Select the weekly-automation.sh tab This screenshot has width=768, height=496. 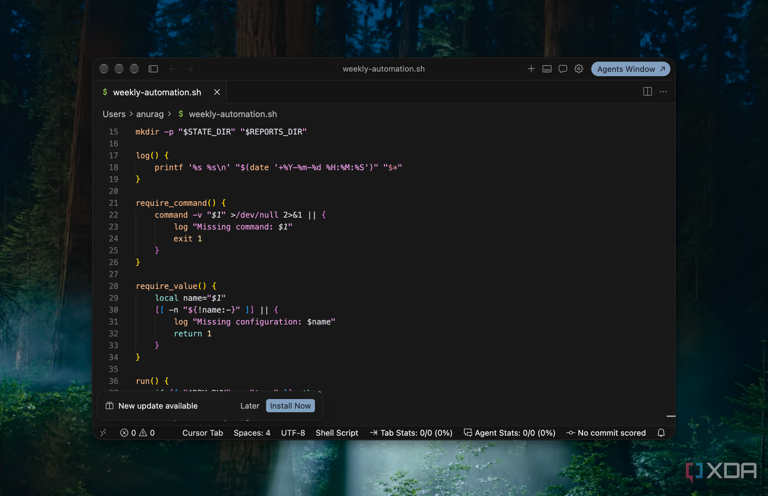157,92
